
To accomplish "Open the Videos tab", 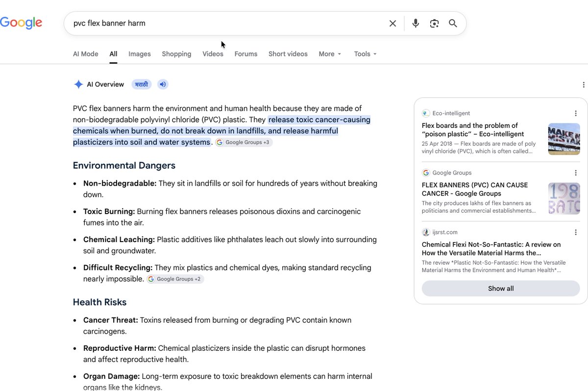I will (x=213, y=54).
